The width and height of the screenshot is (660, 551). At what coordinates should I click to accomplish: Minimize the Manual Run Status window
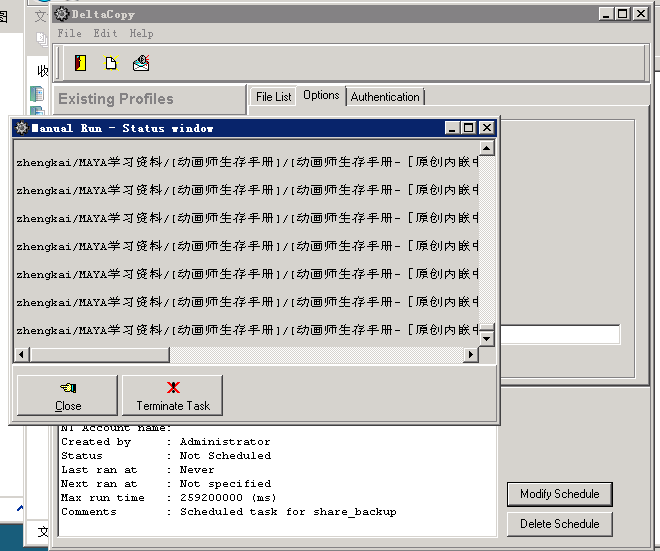pos(452,128)
